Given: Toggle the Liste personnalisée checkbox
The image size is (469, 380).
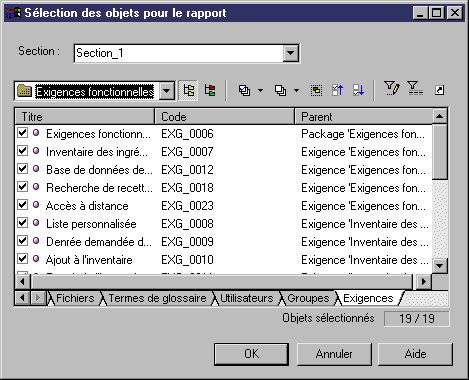Looking at the screenshot, I should point(22,223).
